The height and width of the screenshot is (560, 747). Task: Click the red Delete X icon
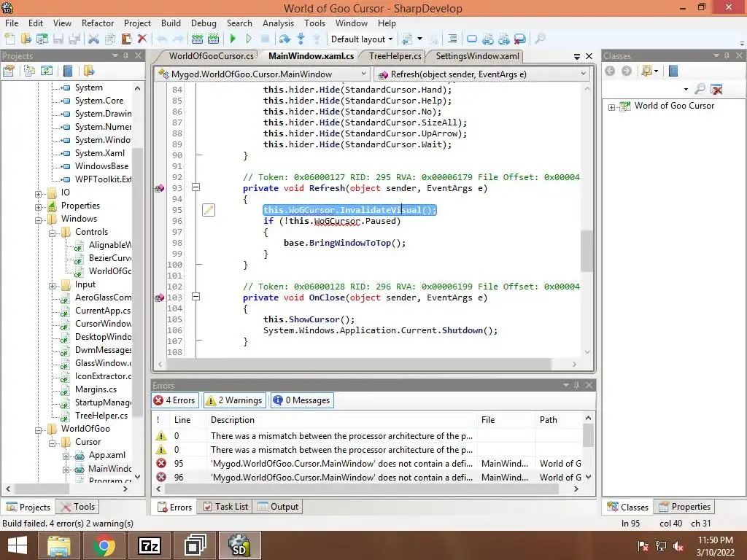pos(142,39)
